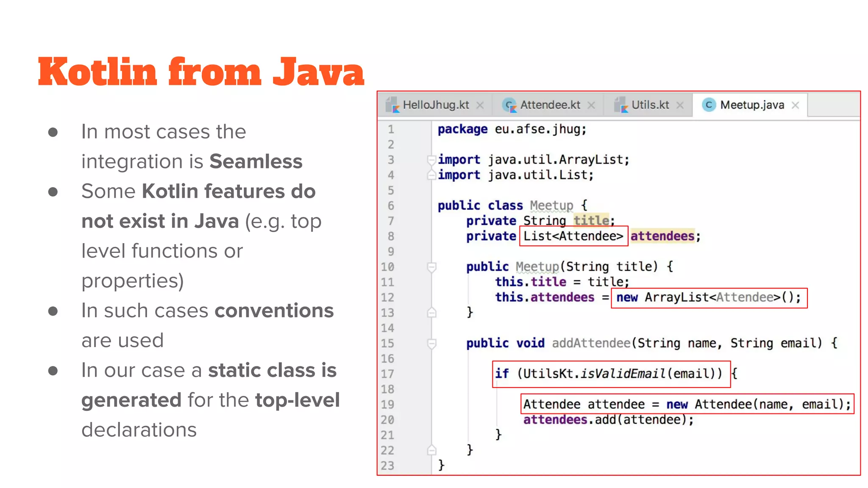Open the Attendee.kt editor tab
Screen dimensions: 868x488
pyautogui.click(x=550, y=105)
